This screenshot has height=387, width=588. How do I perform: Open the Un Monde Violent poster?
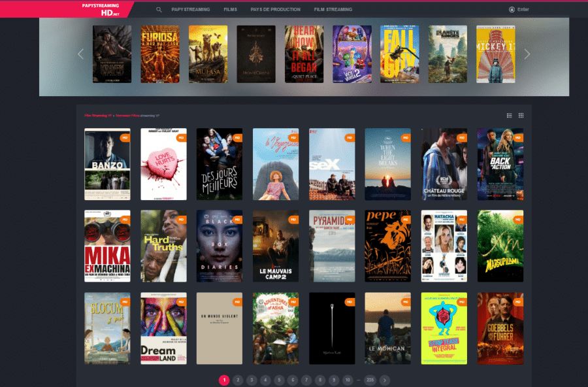[220, 328]
